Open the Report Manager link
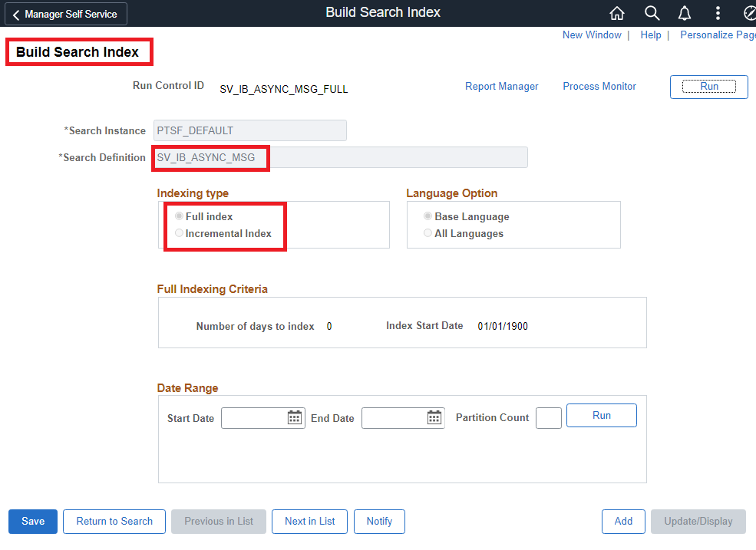 pyautogui.click(x=502, y=87)
